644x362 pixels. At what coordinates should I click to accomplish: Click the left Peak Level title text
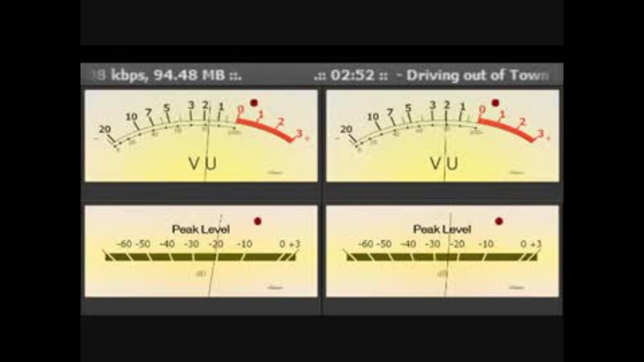pyautogui.click(x=201, y=229)
